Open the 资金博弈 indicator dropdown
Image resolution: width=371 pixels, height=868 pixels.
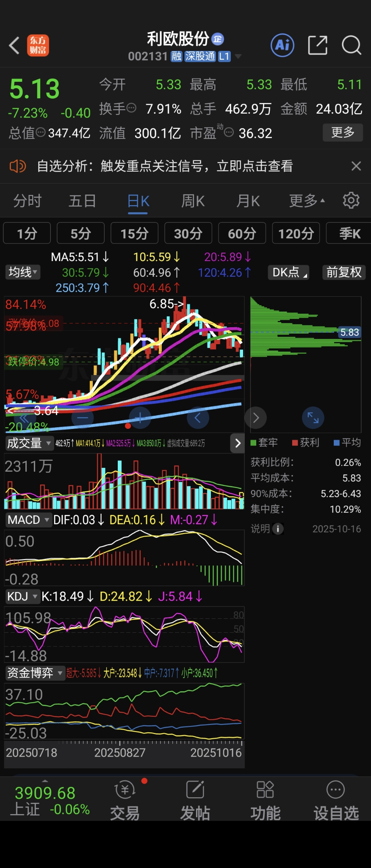coord(35,673)
